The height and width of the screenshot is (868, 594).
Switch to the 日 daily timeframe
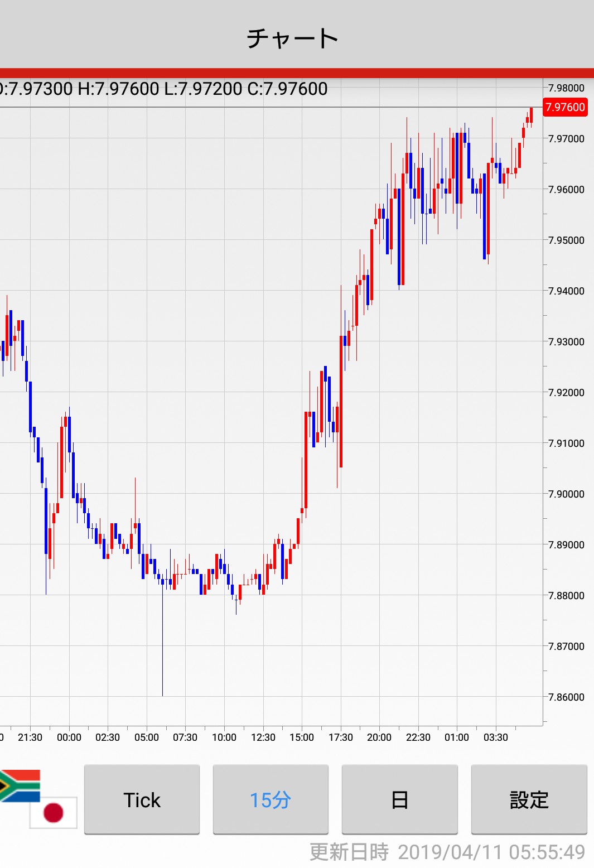(x=399, y=799)
